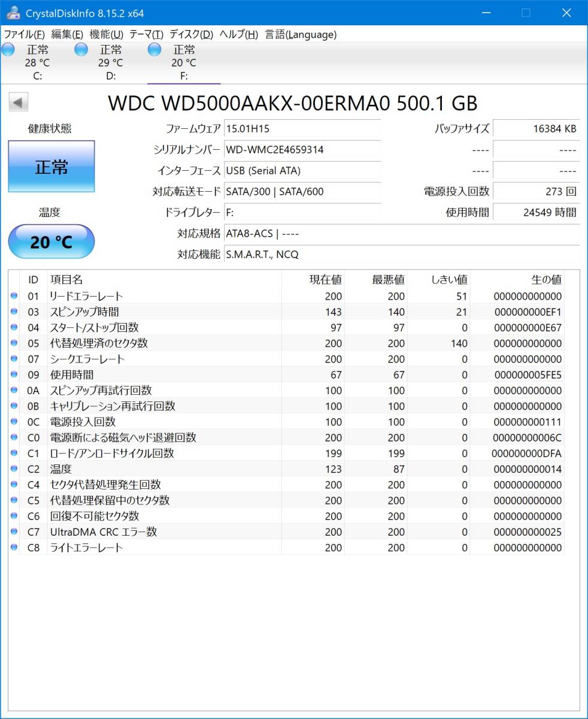Click status dot for UltraDMA CRC エラー数 row
Viewport: 588px width, 719px height.
(14, 532)
